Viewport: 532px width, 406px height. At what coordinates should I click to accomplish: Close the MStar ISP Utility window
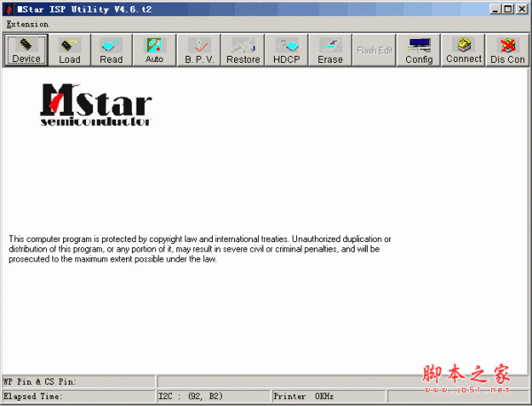pyautogui.click(x=521, y=9)
